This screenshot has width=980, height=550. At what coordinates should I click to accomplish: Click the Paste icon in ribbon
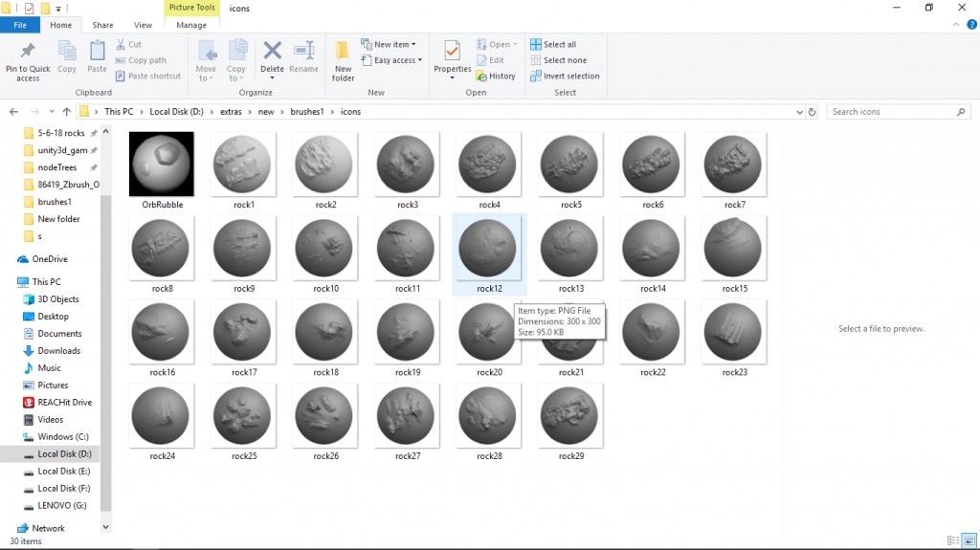pos(97,52)
